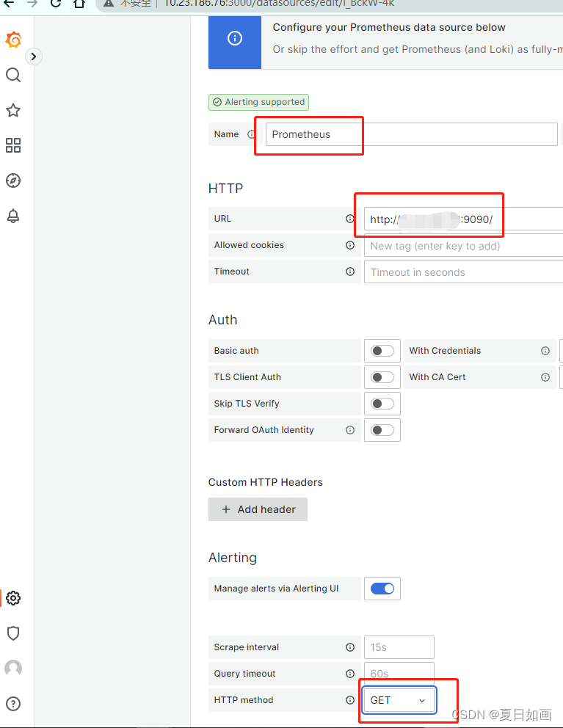Click the Grafana logo home icon
Image resolution: width=563 pixels, height=728 pixels.
(x=13, y=40)
